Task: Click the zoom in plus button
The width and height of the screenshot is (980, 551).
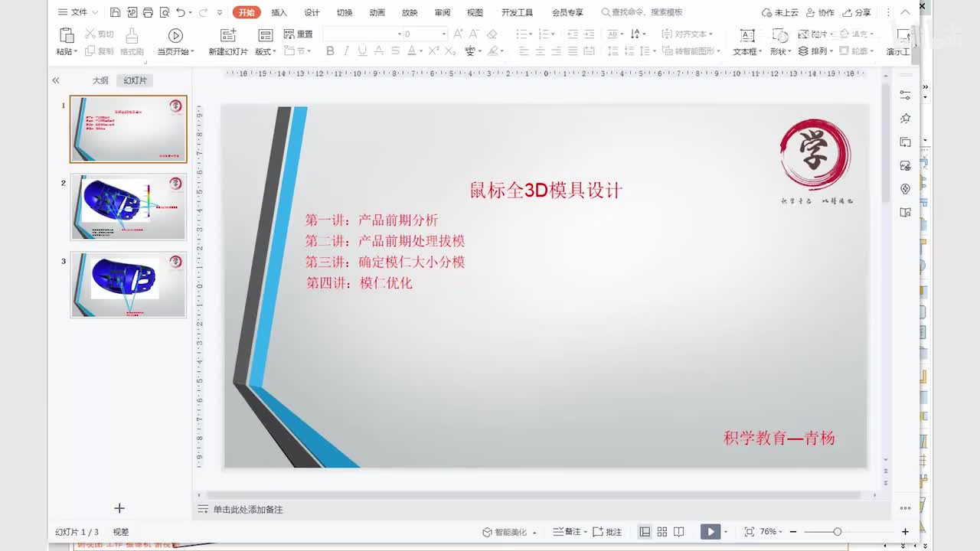Action: [905, 532]
